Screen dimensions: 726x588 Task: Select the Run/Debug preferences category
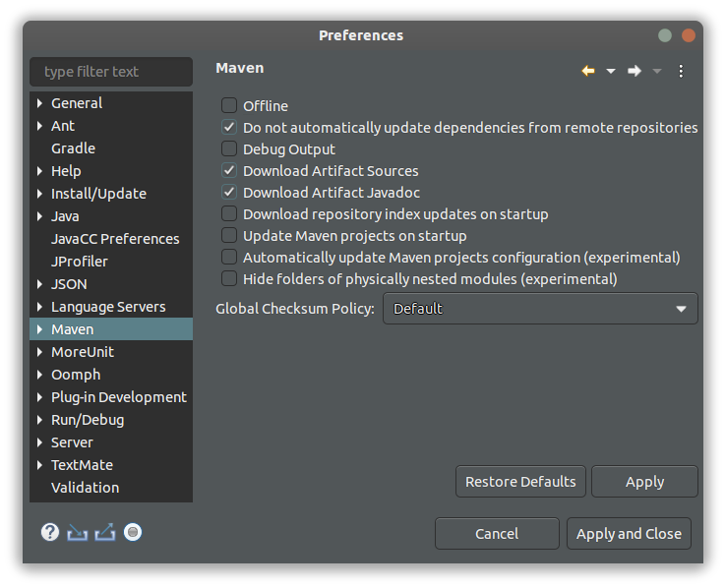point(88,420)
